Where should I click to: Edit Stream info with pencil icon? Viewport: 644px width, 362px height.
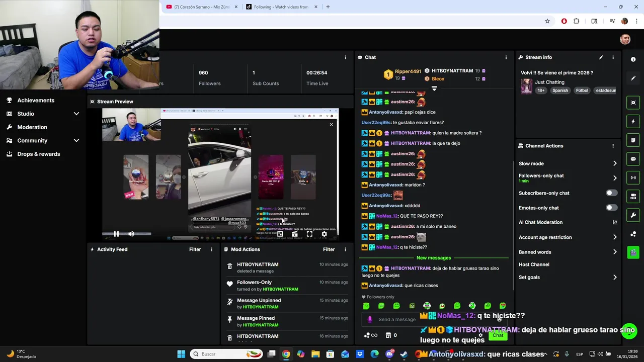(x=601, y=57)
